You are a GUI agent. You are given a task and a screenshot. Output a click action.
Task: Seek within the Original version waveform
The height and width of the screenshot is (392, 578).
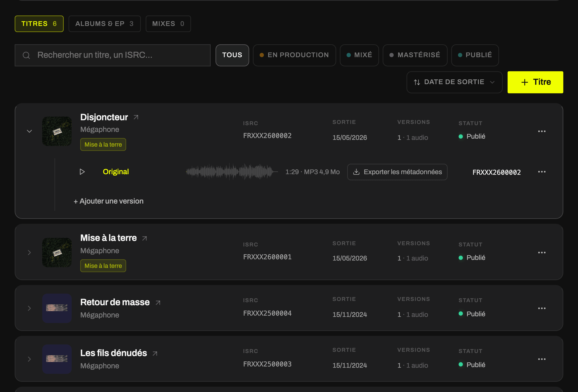[x=232, y=172]
